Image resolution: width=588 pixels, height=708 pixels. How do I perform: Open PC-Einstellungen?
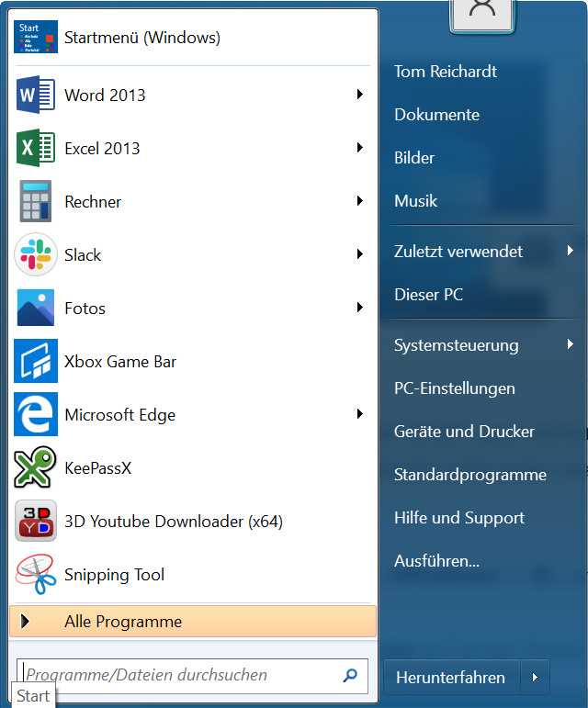(455, 388)
